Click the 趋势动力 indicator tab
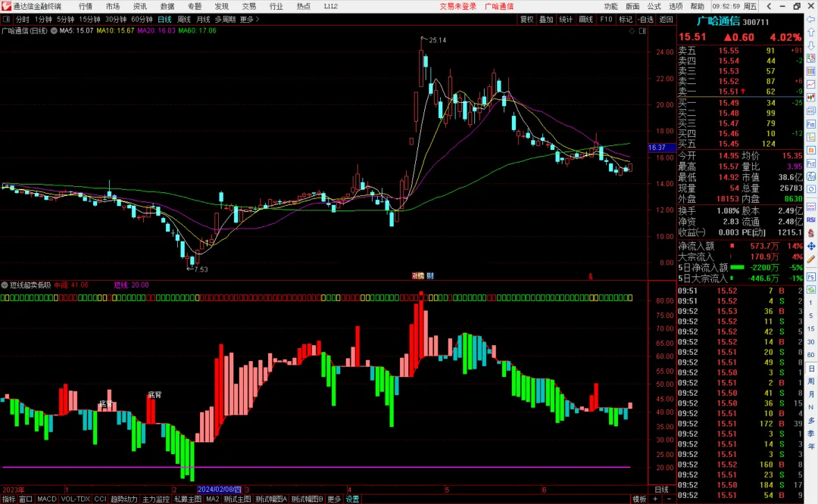The width and height of the screenshot is (818, 504). 124,499
